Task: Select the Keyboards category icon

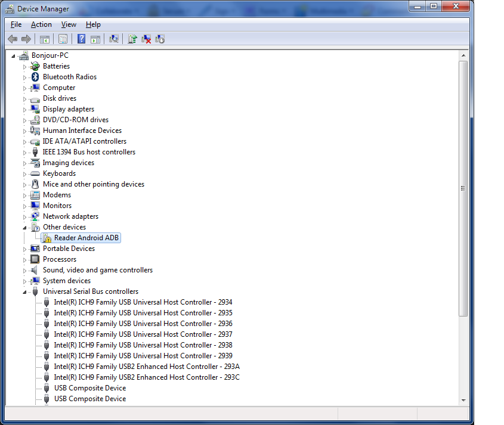Action: click(x=35, y=174)
